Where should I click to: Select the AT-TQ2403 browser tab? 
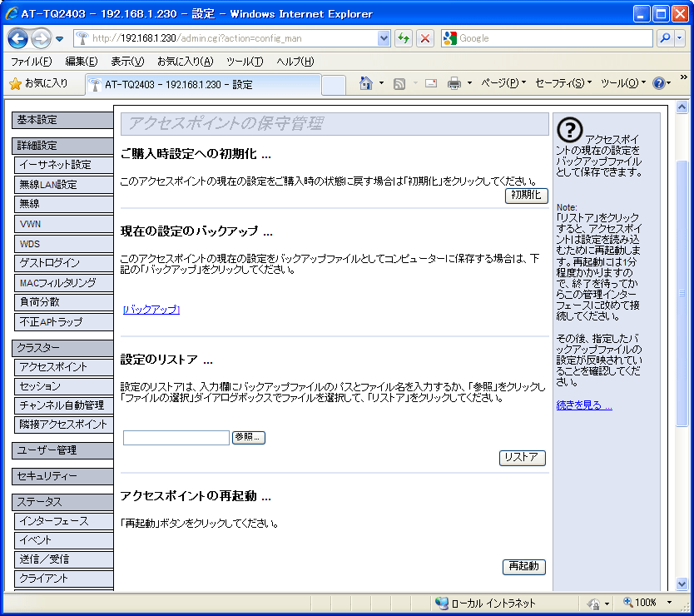pos(203,85)
